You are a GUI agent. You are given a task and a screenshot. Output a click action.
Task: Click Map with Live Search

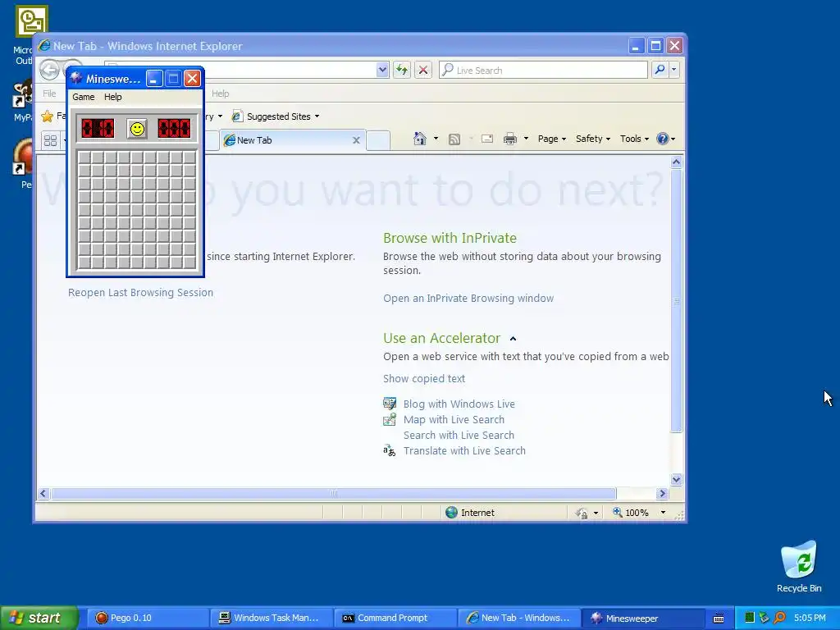tap(454, 419)
